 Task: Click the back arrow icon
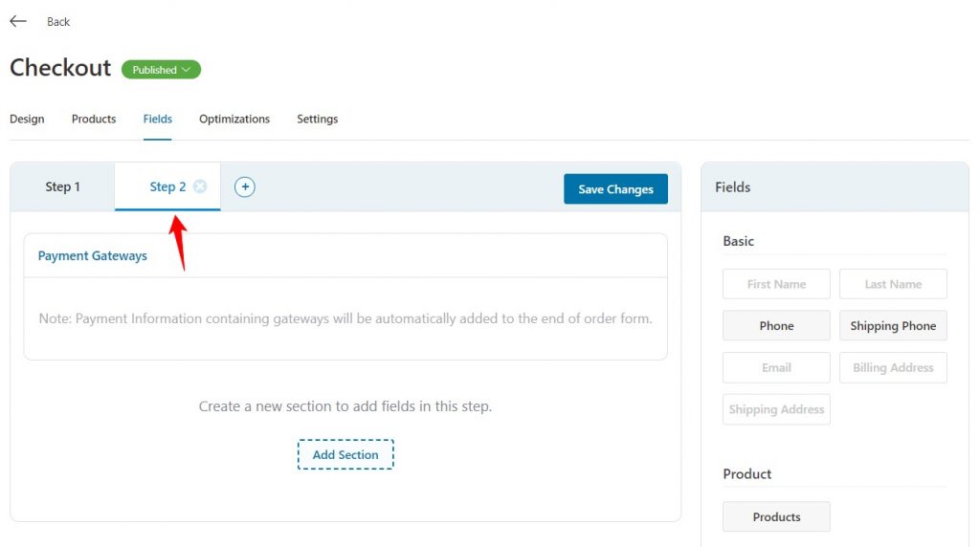point(18,21)
